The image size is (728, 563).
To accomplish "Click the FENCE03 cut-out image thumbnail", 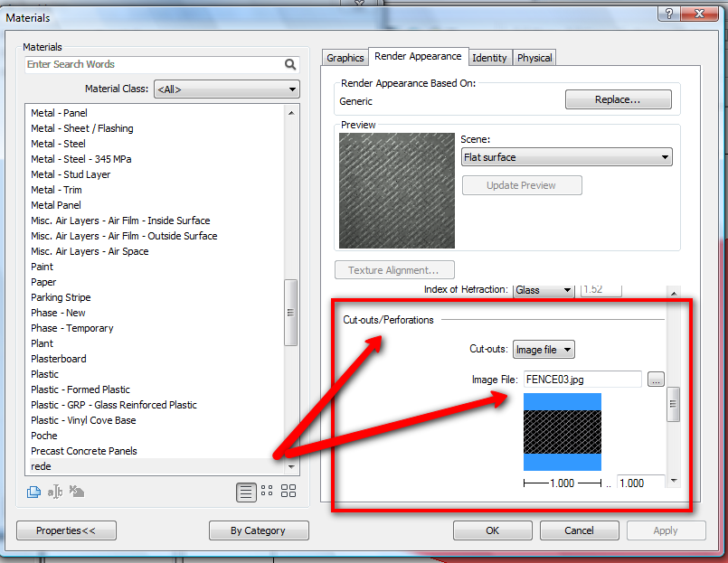I will 563,432.
